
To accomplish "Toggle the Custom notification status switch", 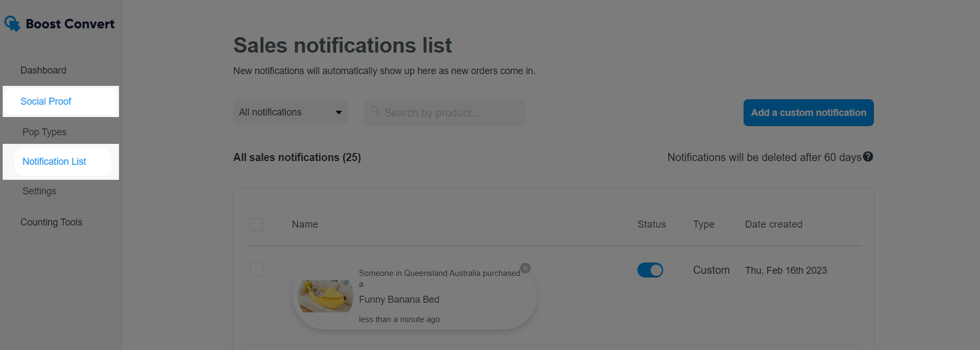I will click(x=650, y=270).
